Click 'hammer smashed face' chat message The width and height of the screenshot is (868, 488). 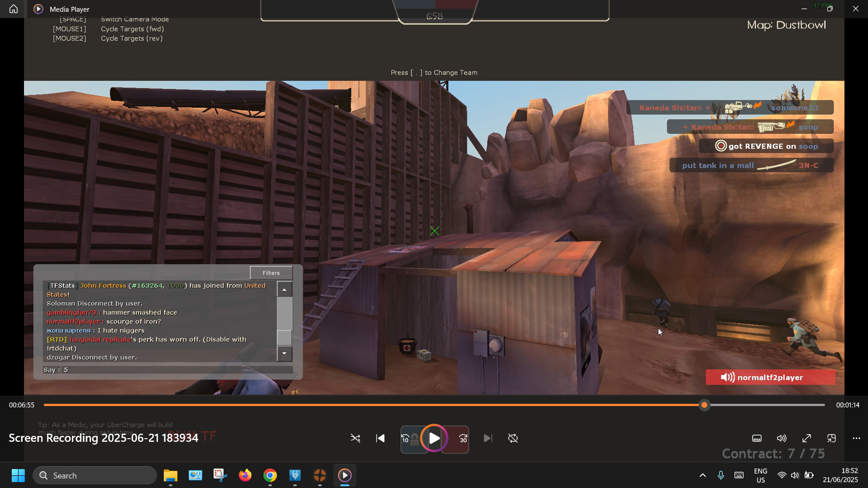tap(140, 313)
